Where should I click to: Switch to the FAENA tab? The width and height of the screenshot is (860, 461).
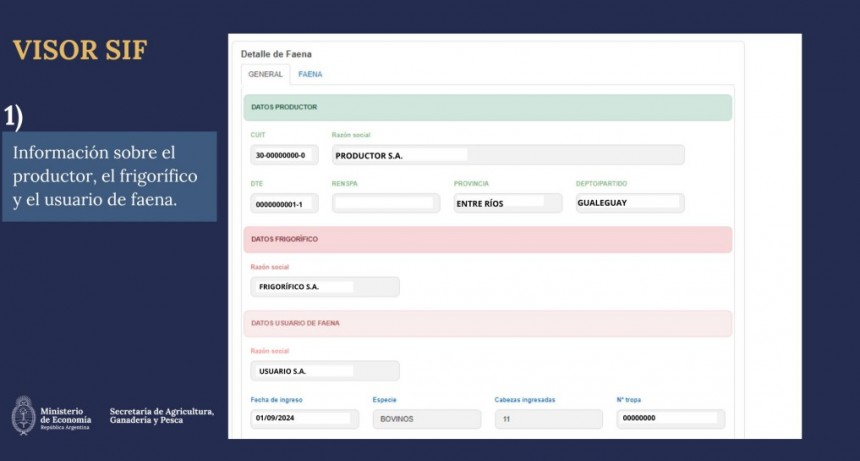[x=310, y=74]
